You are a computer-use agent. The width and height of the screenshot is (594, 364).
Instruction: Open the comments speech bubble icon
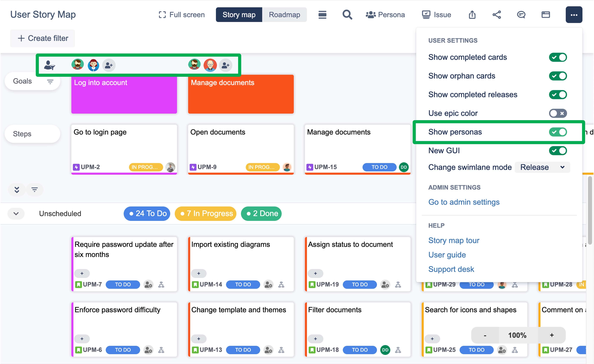coord(521,15)
